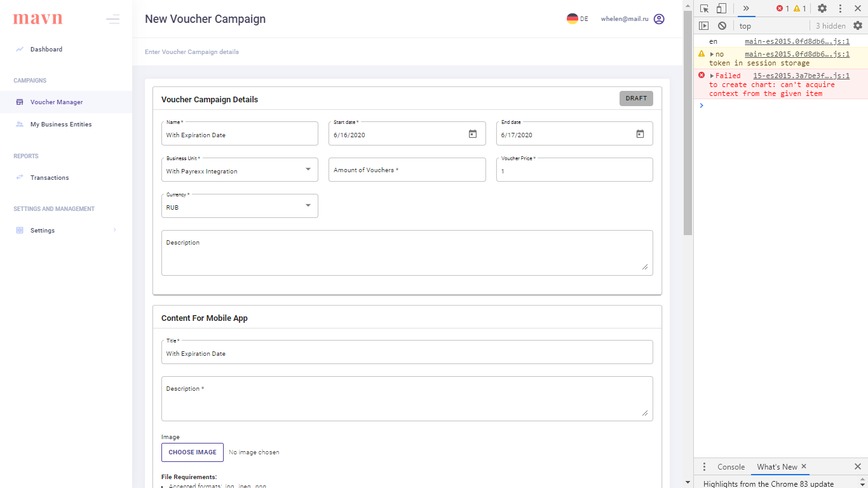Open DevTools settings gear

click(822, 8)
